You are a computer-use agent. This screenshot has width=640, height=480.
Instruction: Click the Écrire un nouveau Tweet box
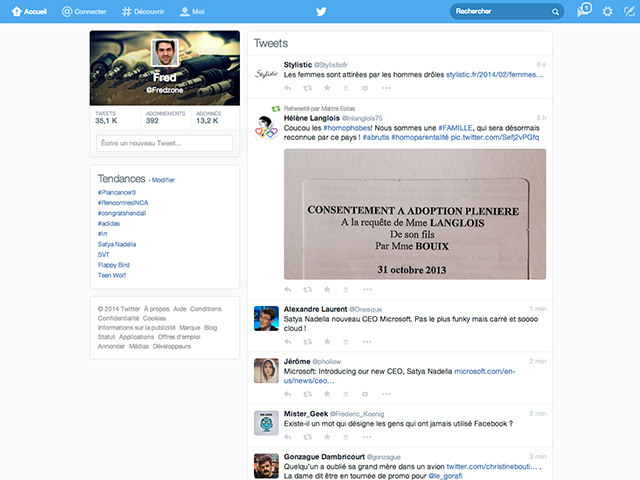(x=165, y=143)
